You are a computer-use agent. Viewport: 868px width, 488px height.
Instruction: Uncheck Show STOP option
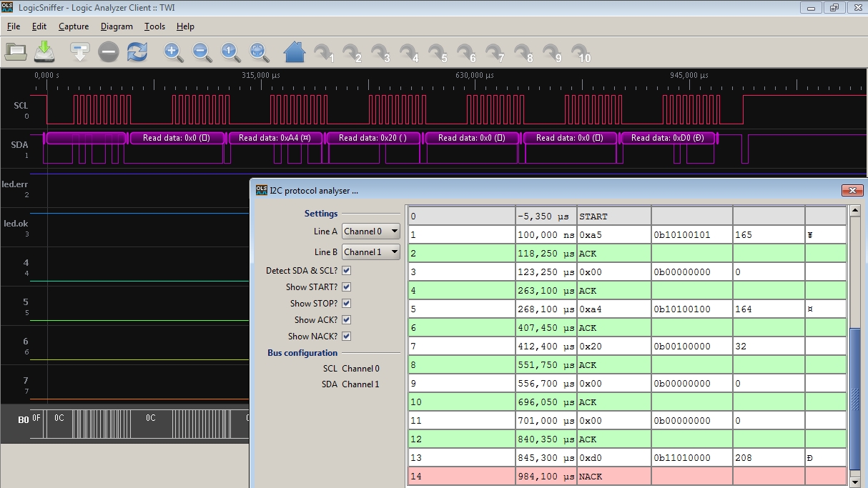pos(346,304)
